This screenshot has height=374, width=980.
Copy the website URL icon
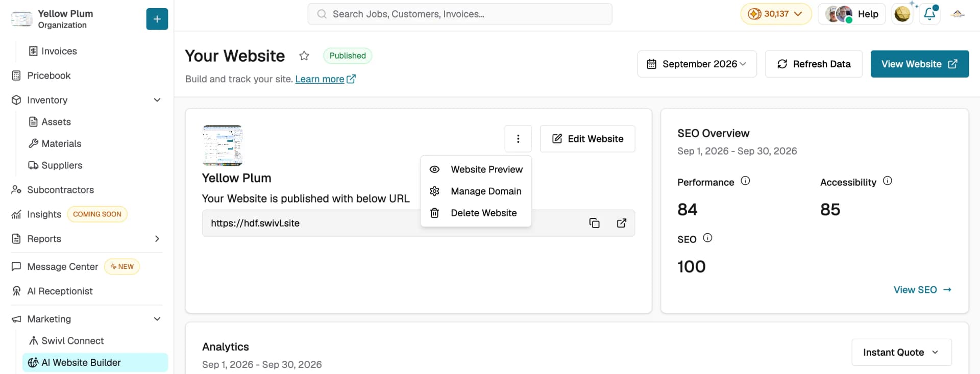[594, 223]
